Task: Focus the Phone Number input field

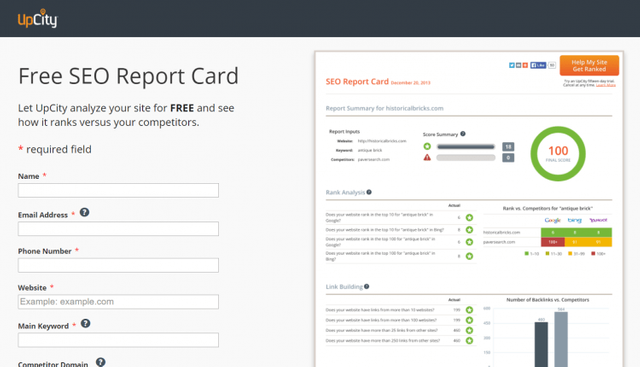Action: pos(118,265)
